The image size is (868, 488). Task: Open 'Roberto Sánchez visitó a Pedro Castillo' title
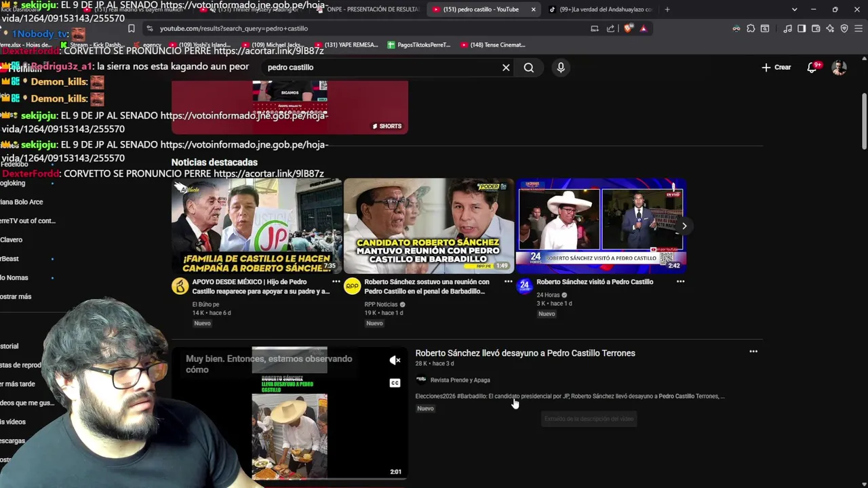(595, 282)
